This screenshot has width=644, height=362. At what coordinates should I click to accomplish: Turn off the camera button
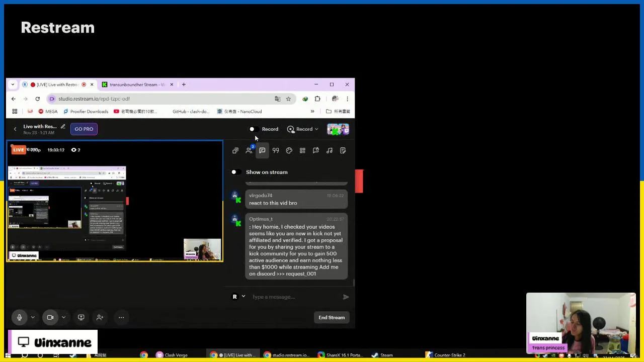50,317
